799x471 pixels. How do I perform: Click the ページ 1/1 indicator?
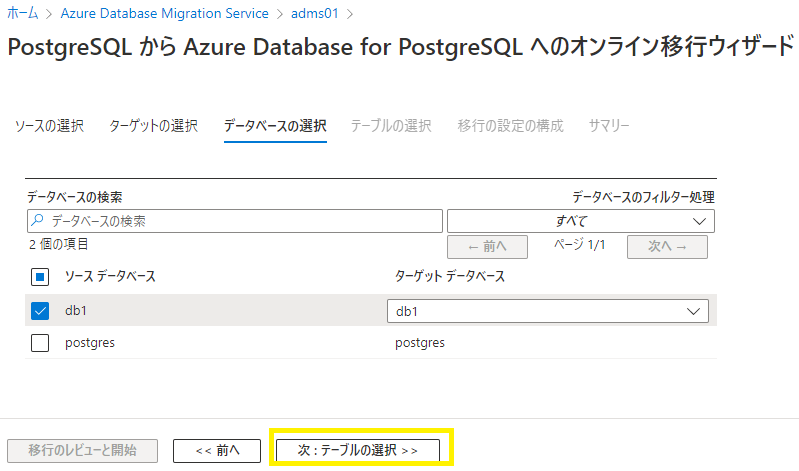tap(580, 245)
